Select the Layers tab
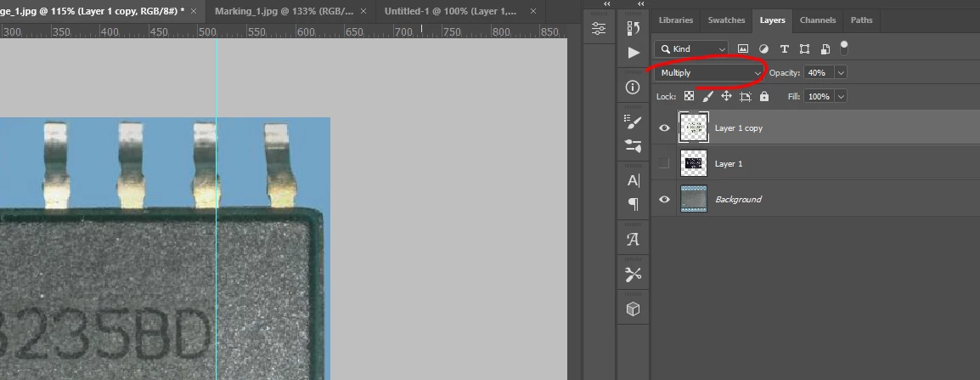 [773, 20]
